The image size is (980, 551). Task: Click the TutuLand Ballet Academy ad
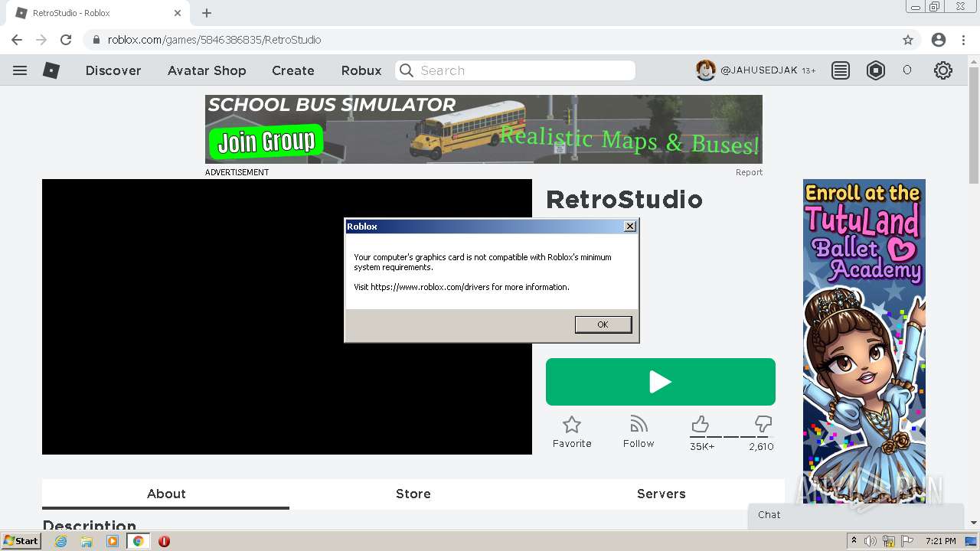coord(864,341)
